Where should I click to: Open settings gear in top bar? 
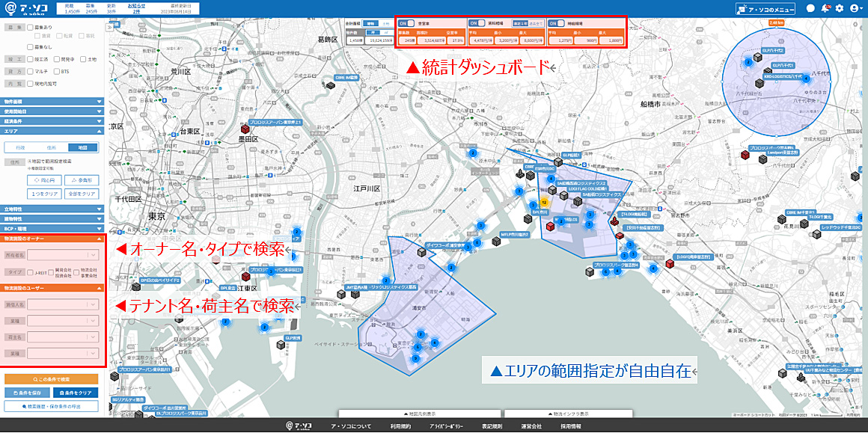click(x=840, y=8)
